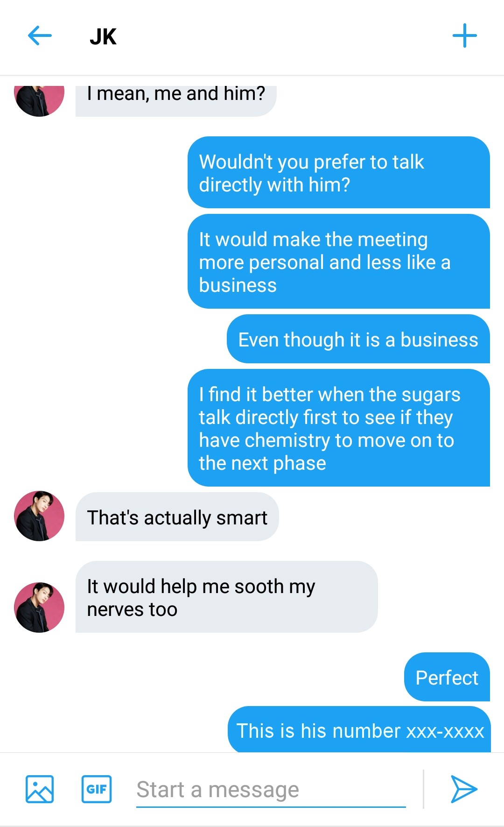Tap avatar beside "That's actually smart"
The width and height of the screenshot is (504, 827).
click(x=40, y=516)
